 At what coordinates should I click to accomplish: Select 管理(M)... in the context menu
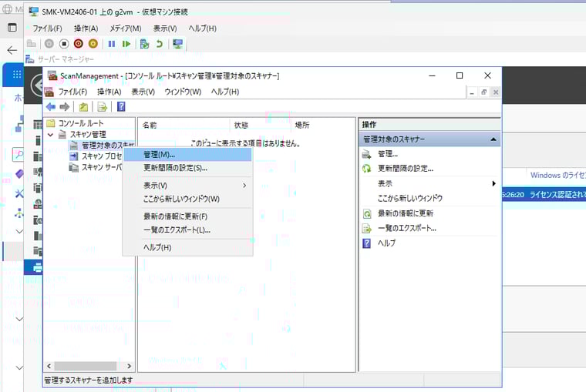[x=159, y=155]
